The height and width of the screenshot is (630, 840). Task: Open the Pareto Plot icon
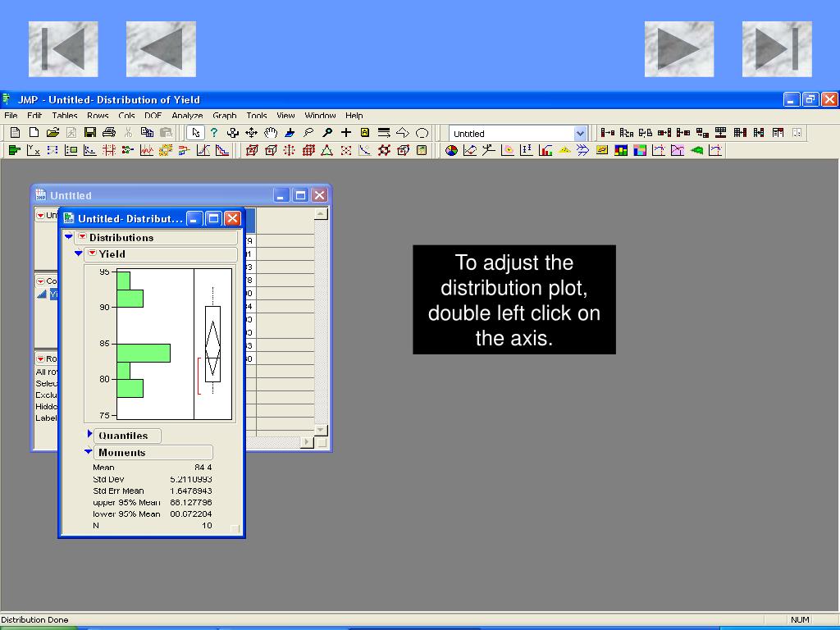546,151
